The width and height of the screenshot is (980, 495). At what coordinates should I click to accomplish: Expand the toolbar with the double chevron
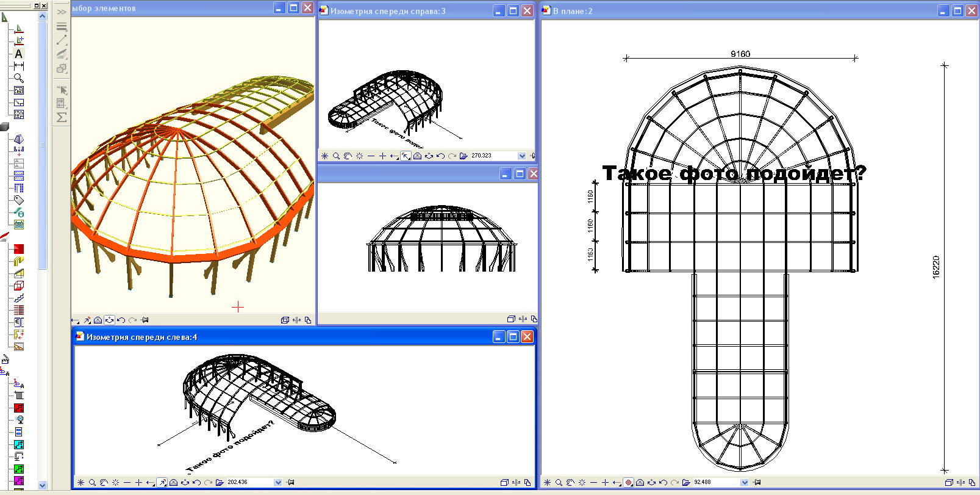62,12
